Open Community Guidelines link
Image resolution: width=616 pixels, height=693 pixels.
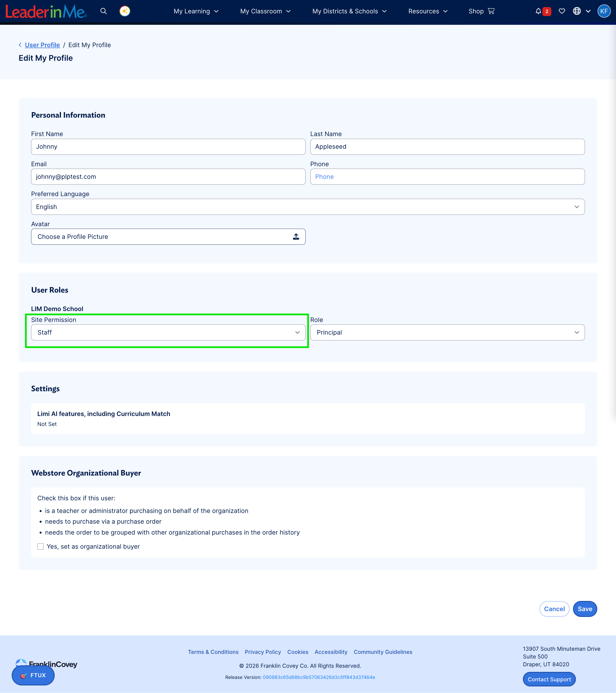tap(383, 652)
